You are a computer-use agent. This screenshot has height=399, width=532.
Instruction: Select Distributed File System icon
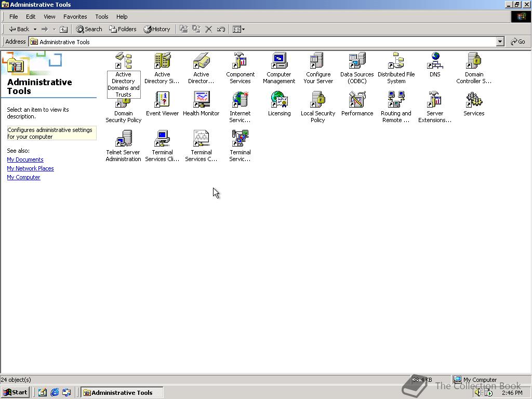(x=396, y=60)
